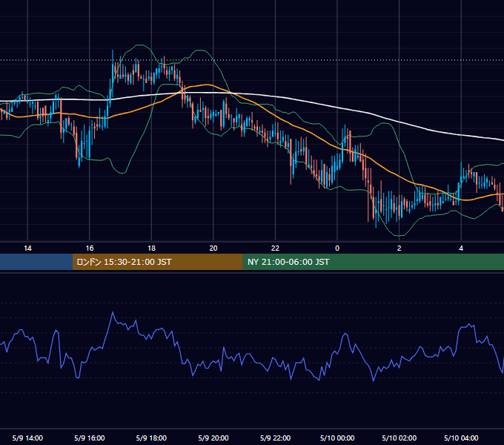Click the 5/10 04:00 time label

461,438
